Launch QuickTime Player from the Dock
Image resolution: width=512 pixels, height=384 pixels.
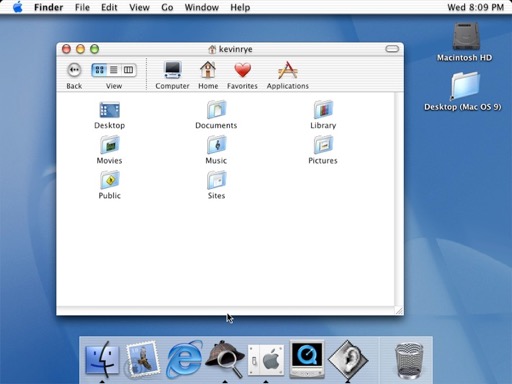pyautogui.click(x=307, y=359)
